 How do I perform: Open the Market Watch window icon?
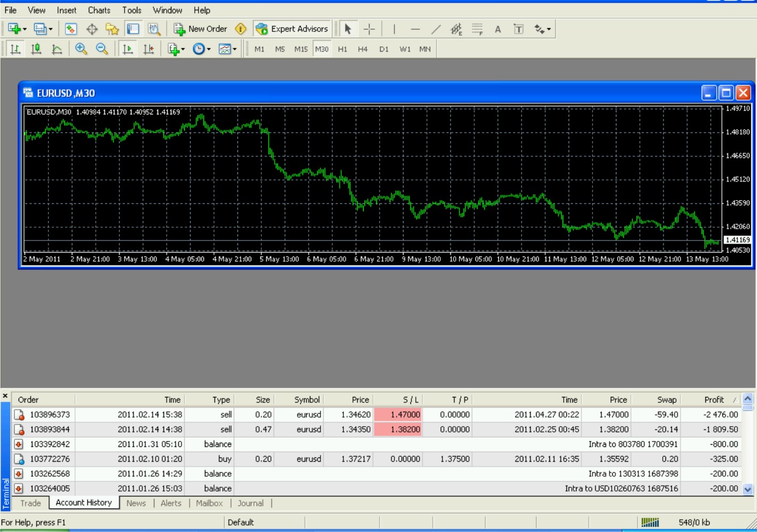[x=71, y=29]
